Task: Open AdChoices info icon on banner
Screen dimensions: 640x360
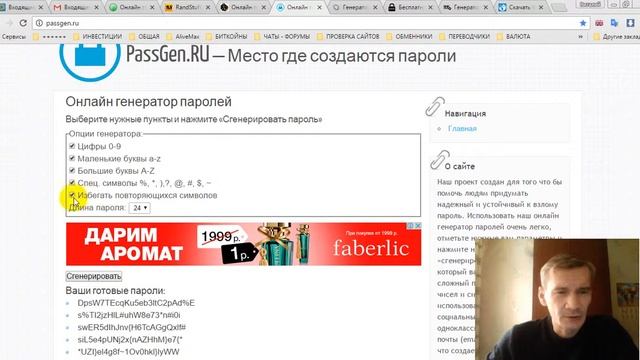Action: point(411,225)
